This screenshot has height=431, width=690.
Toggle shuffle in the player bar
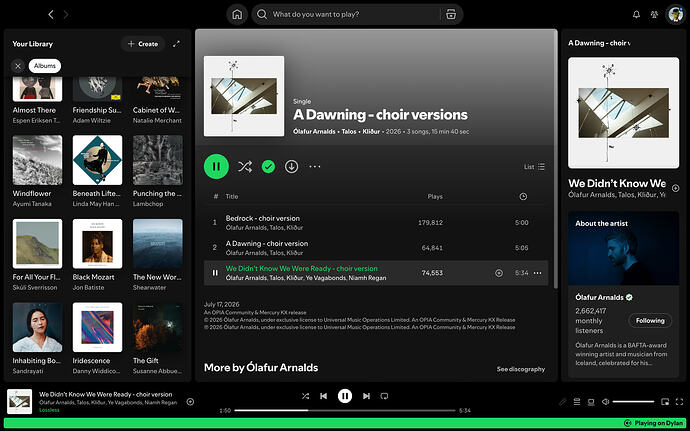pos(305,396)
